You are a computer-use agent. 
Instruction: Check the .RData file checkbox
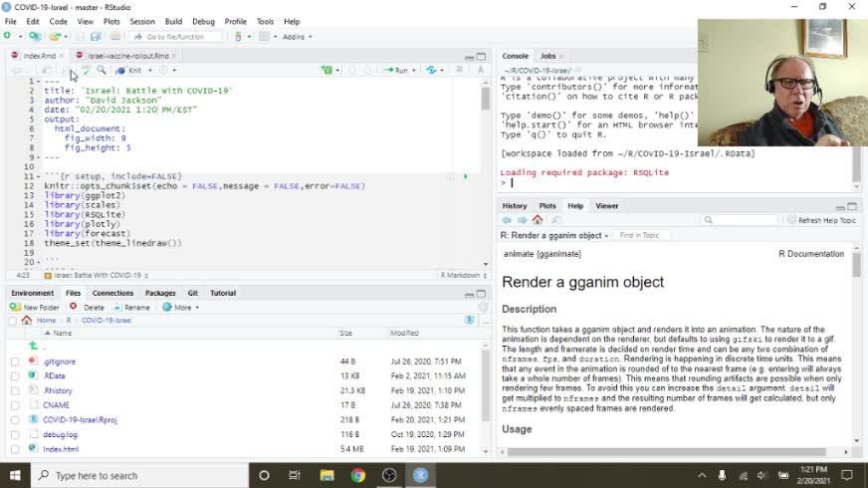(x=15, y=376)
